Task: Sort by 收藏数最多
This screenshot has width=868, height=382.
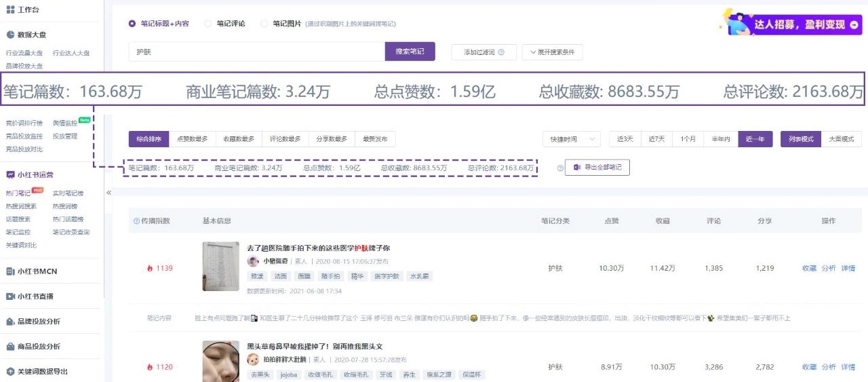Action: point(239,139)
